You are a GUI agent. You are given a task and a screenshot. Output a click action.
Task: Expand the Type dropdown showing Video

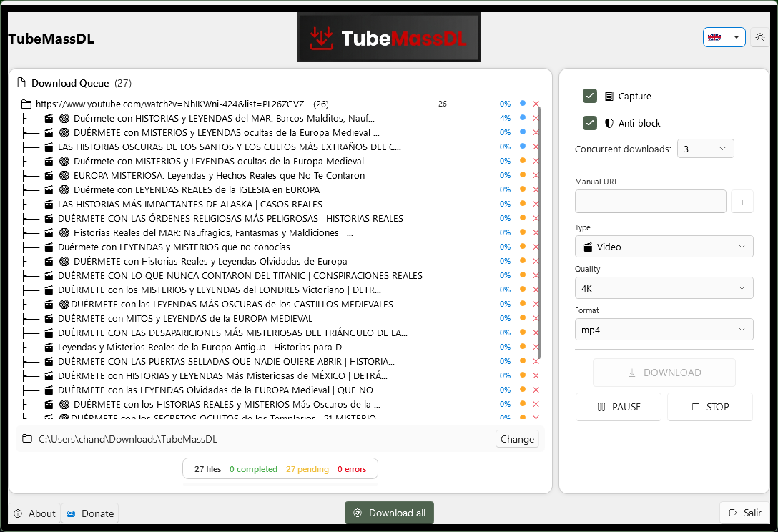(x=664, y=247)
